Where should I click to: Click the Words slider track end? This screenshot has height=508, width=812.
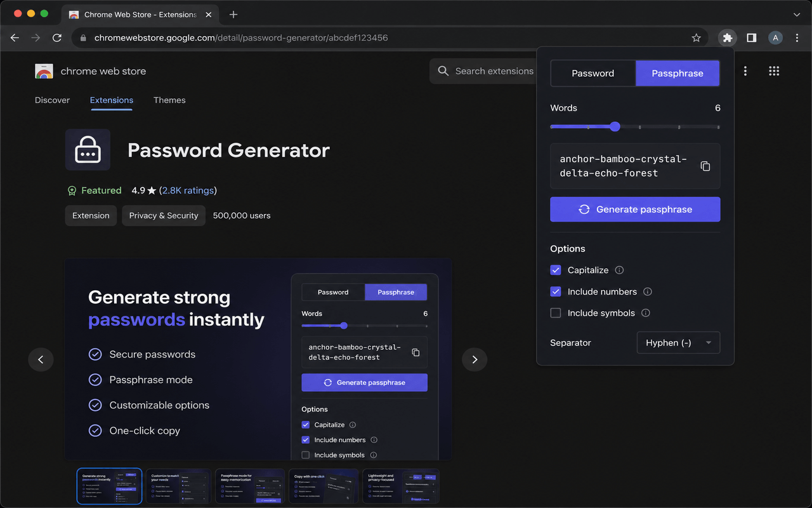click(718, 127)
